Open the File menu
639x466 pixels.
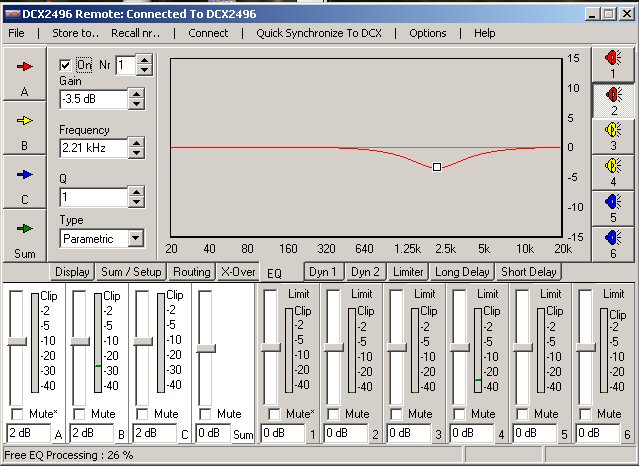tap(16, 33)
